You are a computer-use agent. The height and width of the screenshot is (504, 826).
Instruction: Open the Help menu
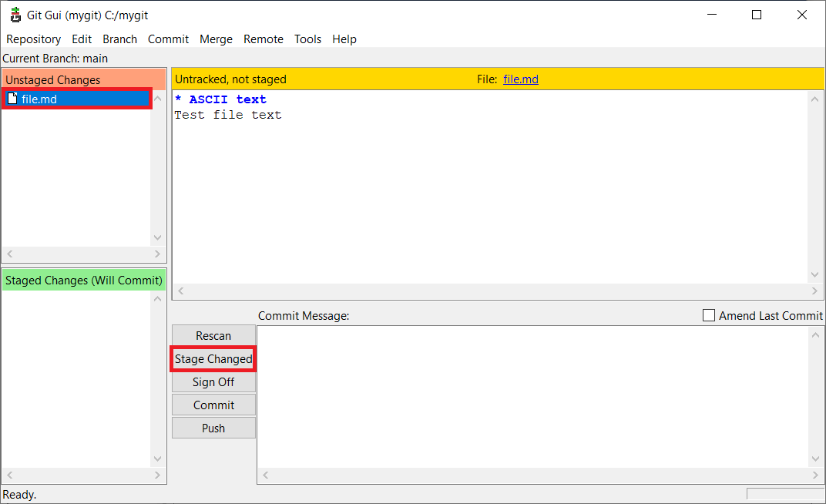(344, 39)
